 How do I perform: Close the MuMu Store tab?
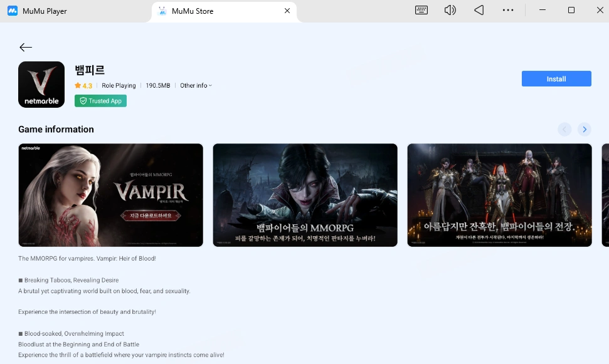pyautogui.click(x=287, y=11)
